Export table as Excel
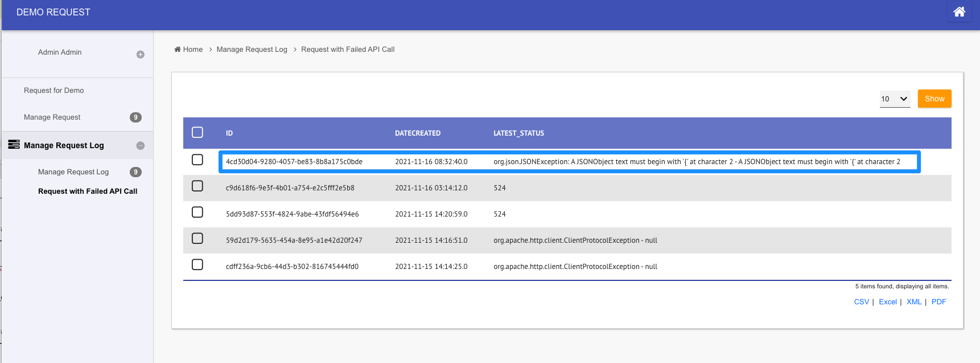This screenshot has width=980, height=363. point(887,302)
